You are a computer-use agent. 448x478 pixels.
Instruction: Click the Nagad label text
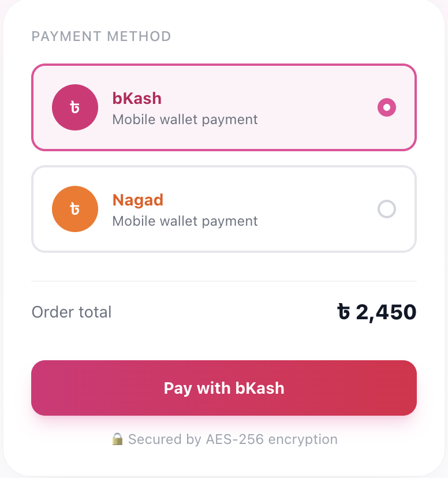(x=138, y=200)
